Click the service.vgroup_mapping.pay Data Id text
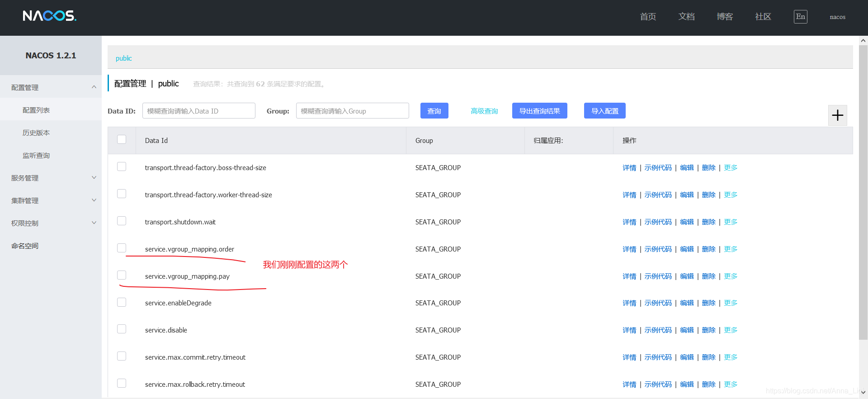Screen dimensions: 868x399 pyautogui.click(x=187, y=276)
